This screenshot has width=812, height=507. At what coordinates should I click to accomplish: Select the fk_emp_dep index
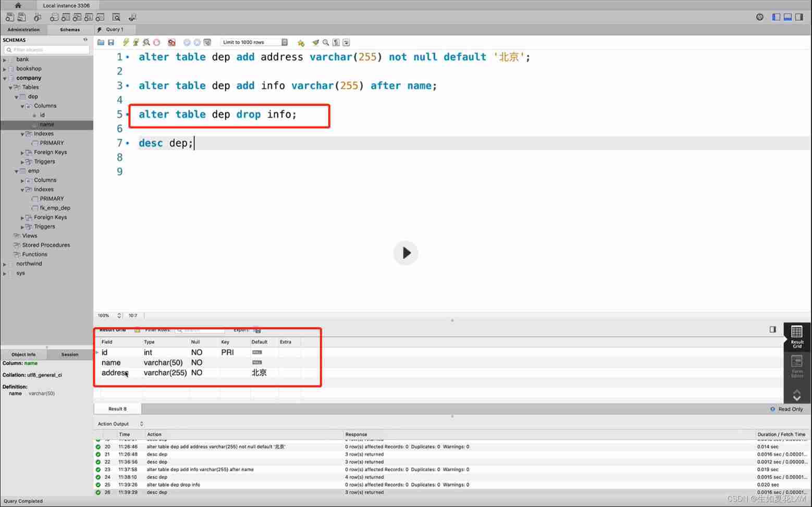click(55, 208)
